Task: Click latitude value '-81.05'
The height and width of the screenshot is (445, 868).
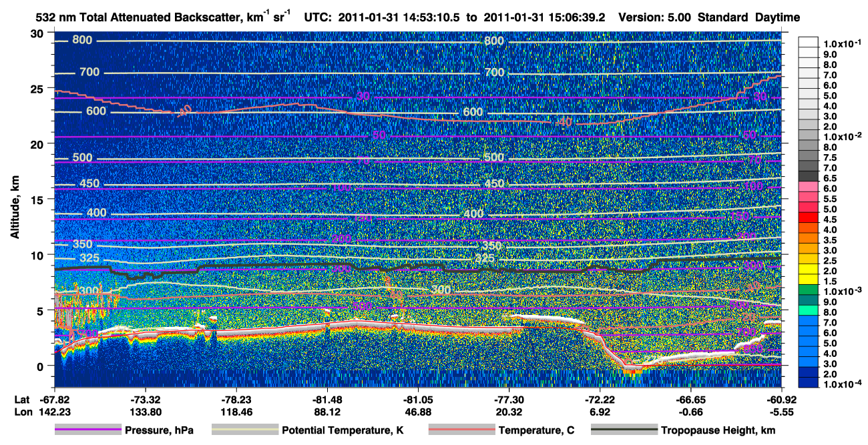Action: click(x=417, y=399)
